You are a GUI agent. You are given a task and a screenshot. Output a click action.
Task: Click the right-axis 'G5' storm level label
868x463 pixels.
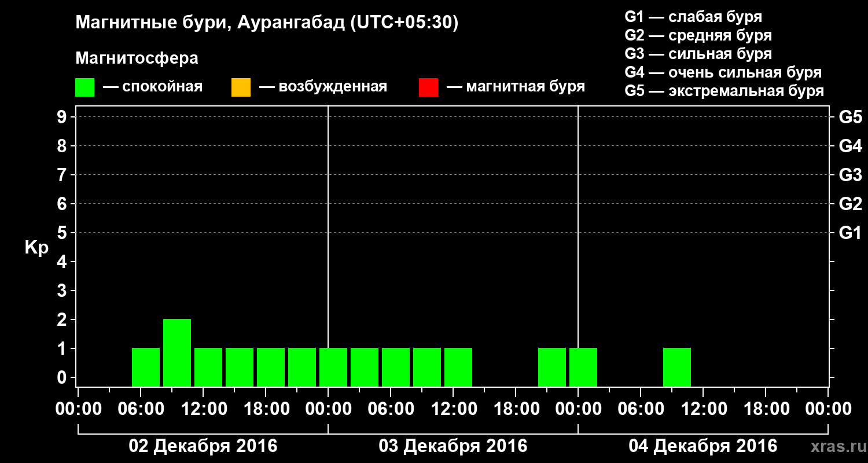tap(851, 117)
